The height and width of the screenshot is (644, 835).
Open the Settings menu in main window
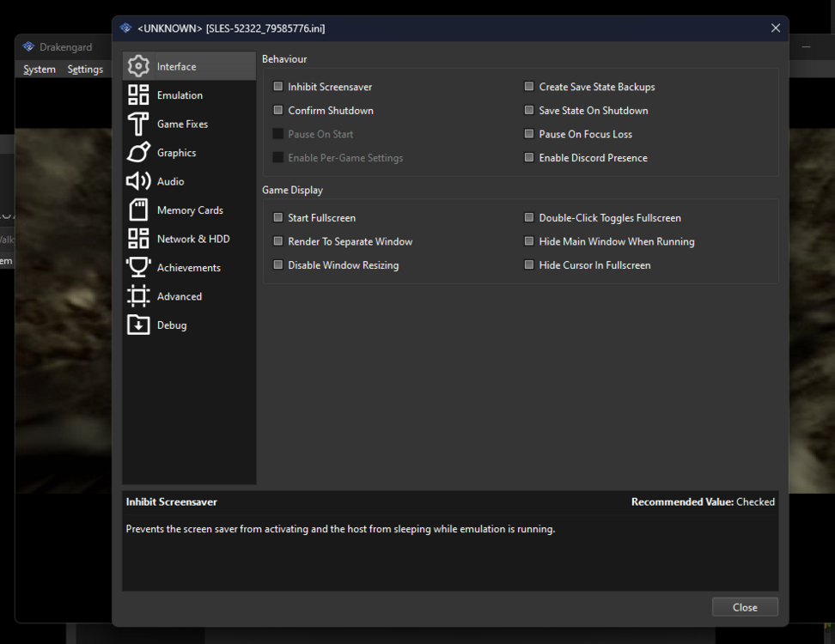pos(85,70)
